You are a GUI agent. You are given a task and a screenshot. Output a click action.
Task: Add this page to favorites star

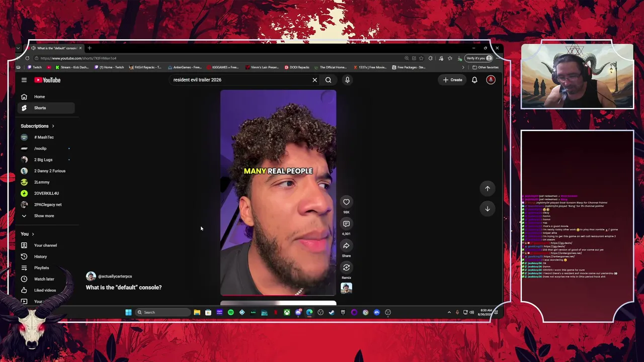pyautogui.click(x=421, y=58)
